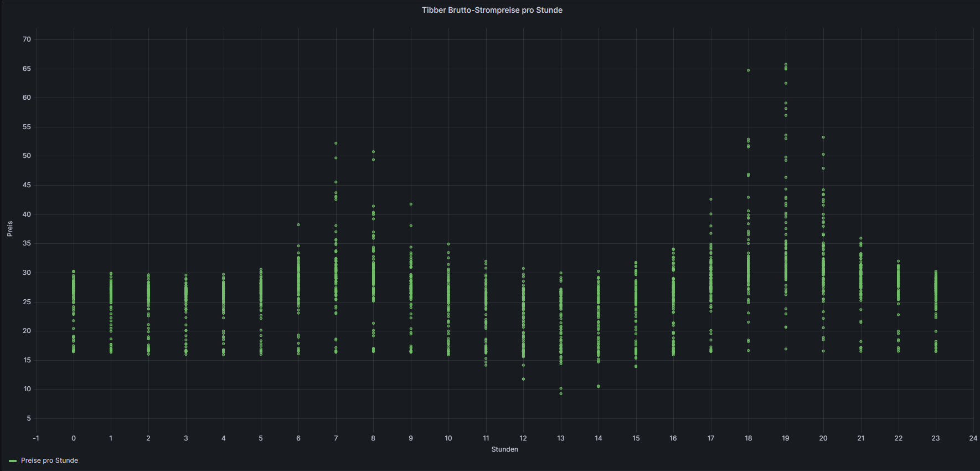Select the lowest data point at hour 12

pos(523,379)
